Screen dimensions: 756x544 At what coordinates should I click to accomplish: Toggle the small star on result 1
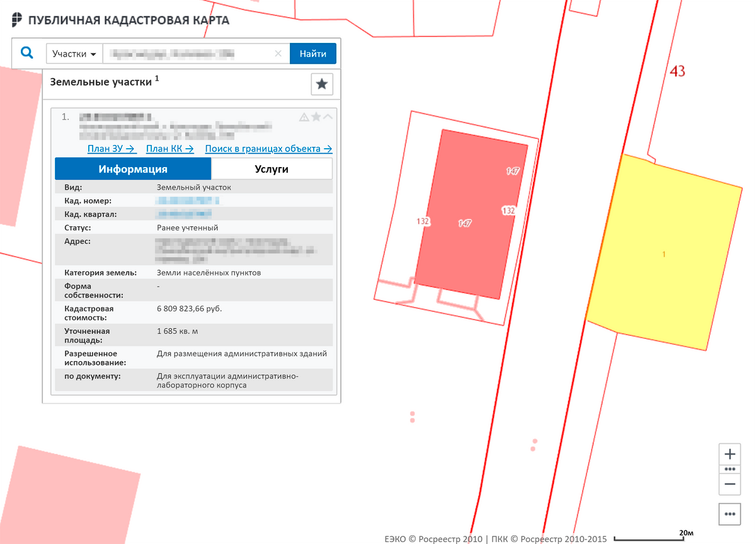[316, 117]
